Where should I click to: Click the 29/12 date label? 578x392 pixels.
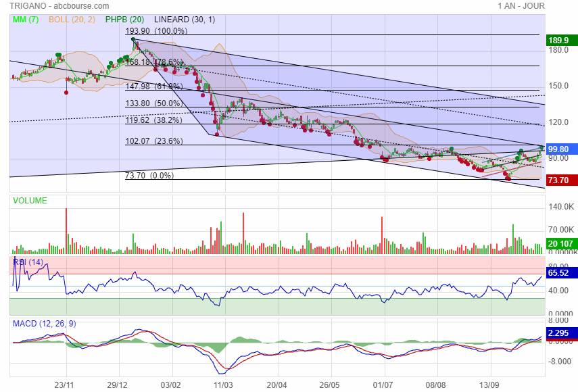click(117, 385)
